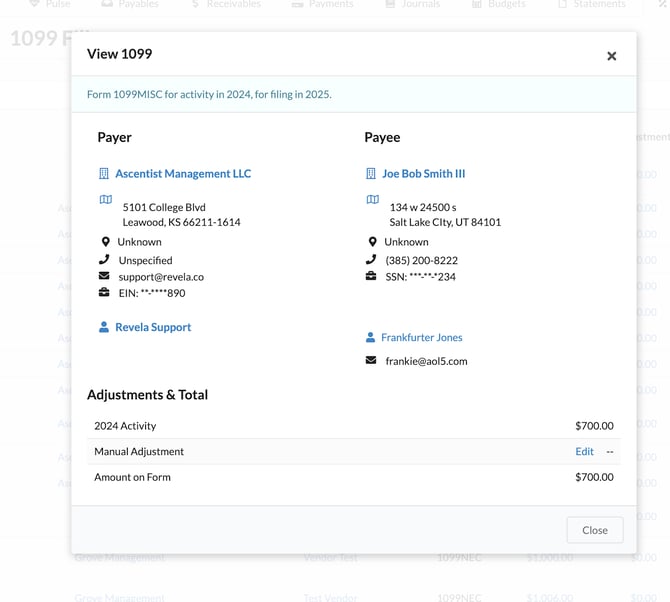The height and width of the screenshot is (602, 670).
Task: Click the envelope icon next to frankie@aol5.com
Action: tap(372, 361)
